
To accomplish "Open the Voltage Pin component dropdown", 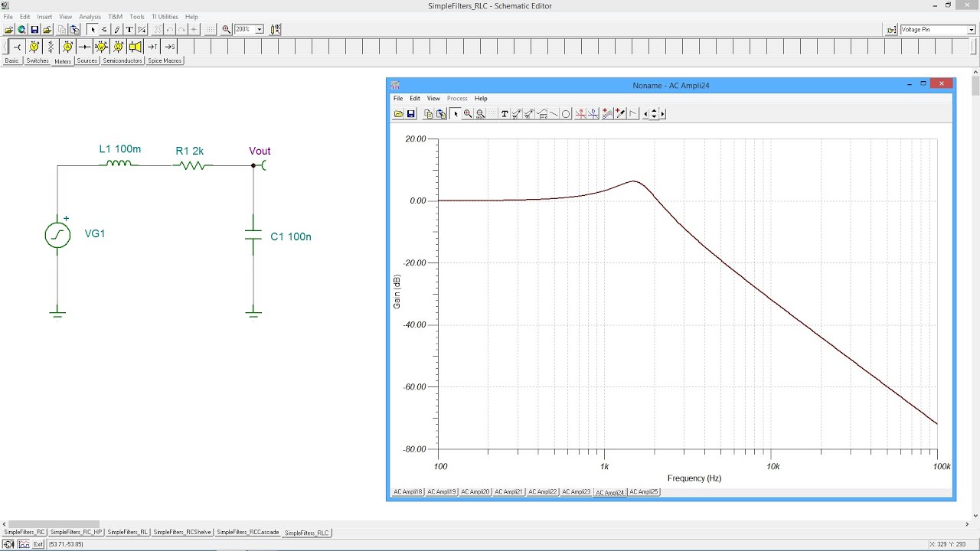I will [972, 30].
